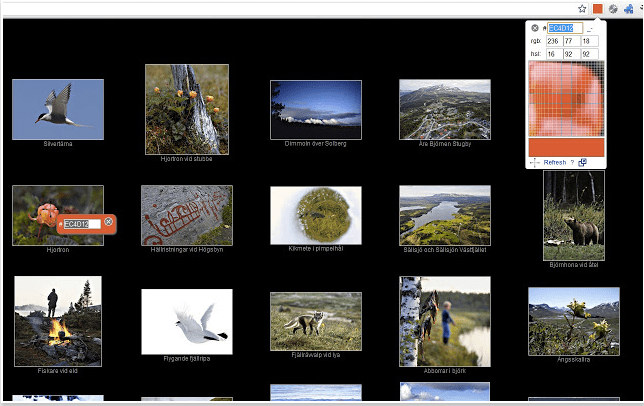Click the question mark help icon

pyautogui.click(x=572, y=163)
